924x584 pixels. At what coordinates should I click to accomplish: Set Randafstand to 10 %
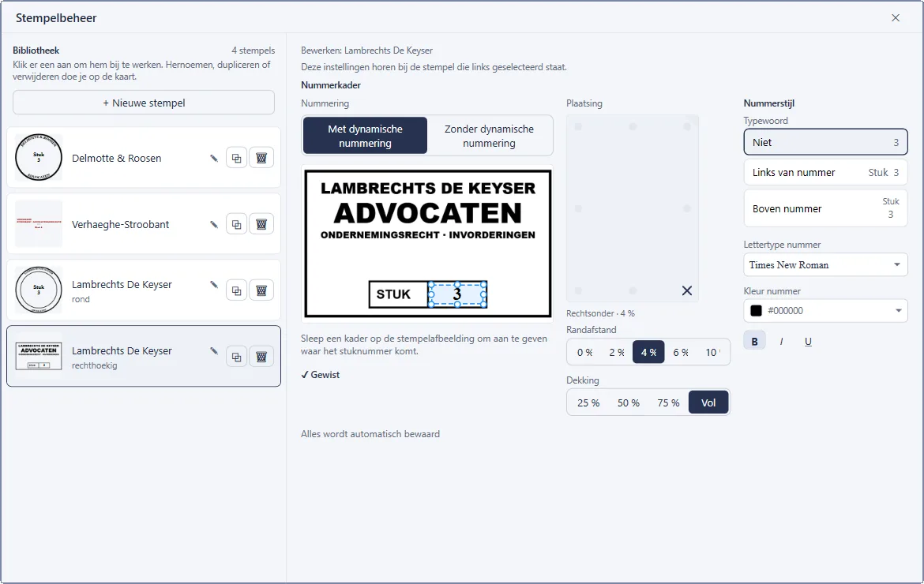pyautogui.click(x=713, y=352)
